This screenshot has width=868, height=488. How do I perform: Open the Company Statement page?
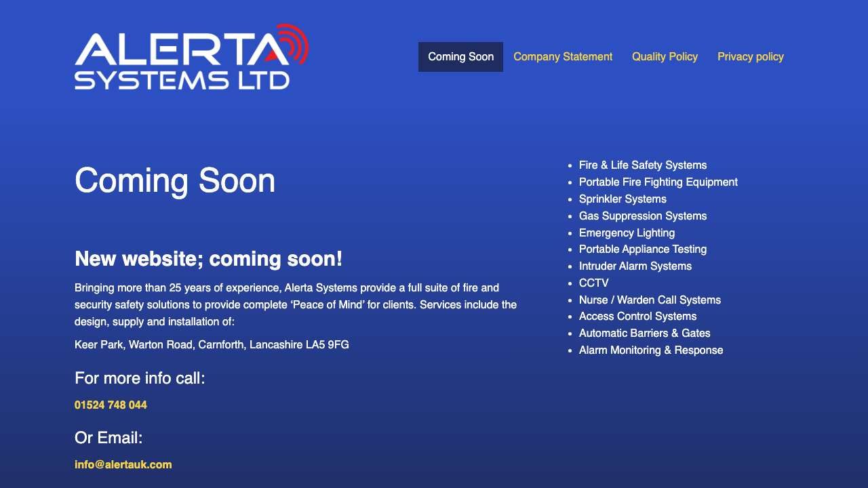(563, 56)
